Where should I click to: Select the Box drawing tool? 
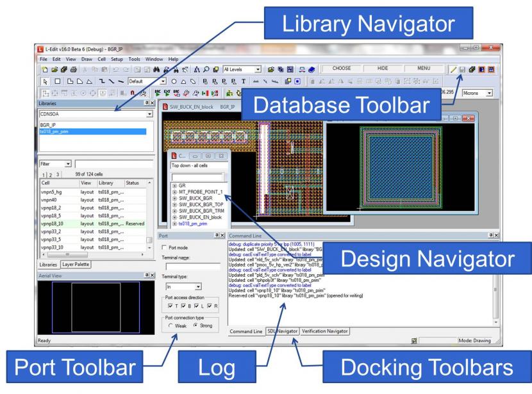click(x=57, y=81)
